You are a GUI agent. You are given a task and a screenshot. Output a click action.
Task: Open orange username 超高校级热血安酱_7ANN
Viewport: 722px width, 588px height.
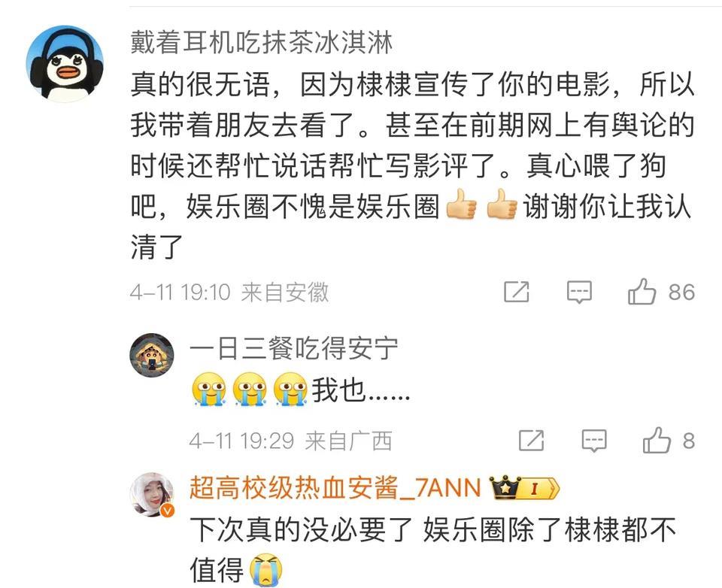[x=335, y=488]
